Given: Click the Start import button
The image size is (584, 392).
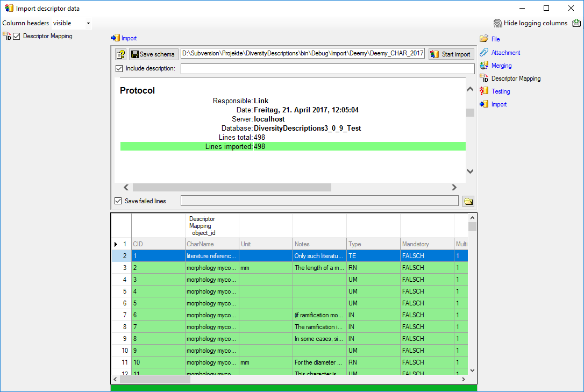Looking at the screenshot, I should 451,54.
